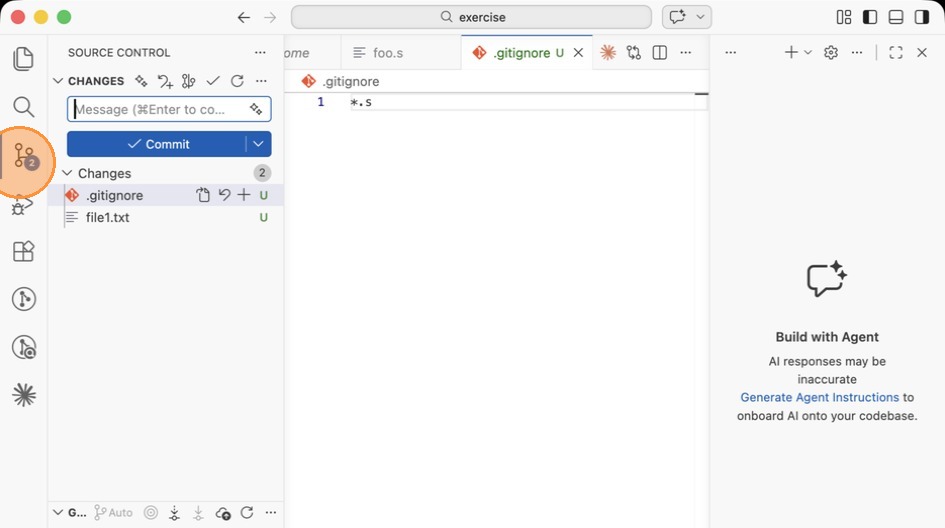Screen dimensions: 945x528
Task: Toggle the secondary side bar visibility
Action: (922, 17)
